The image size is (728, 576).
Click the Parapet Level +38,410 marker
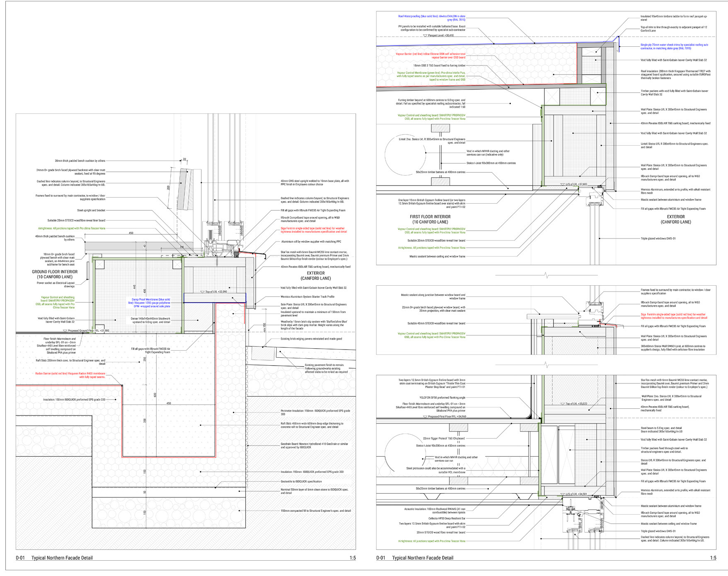[440, 36]
